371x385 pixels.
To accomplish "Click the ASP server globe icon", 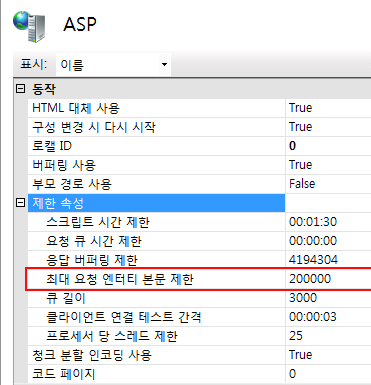I will pyautogui.click(x=29, y=26).
